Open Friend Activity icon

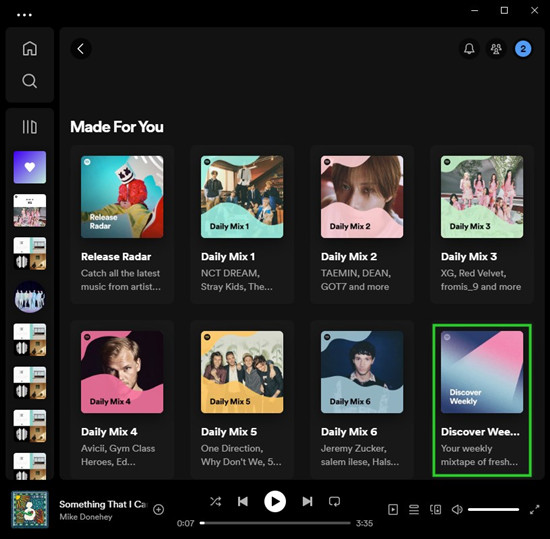496,49
